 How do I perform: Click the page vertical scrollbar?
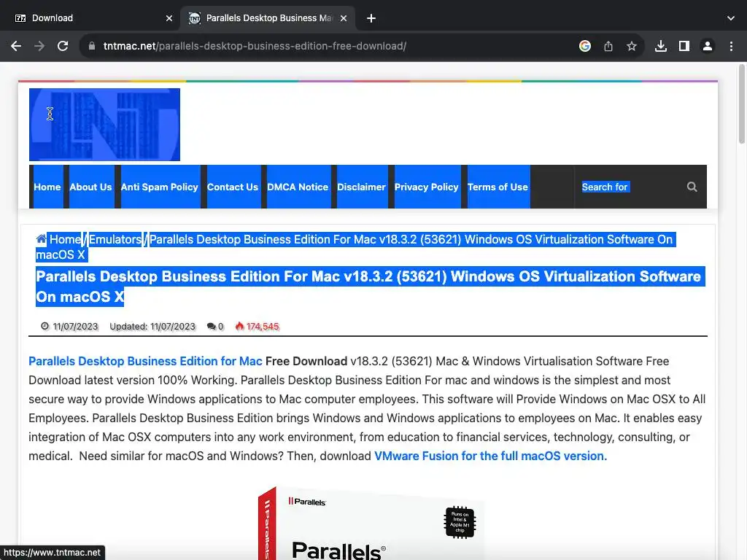coord(742,105)
